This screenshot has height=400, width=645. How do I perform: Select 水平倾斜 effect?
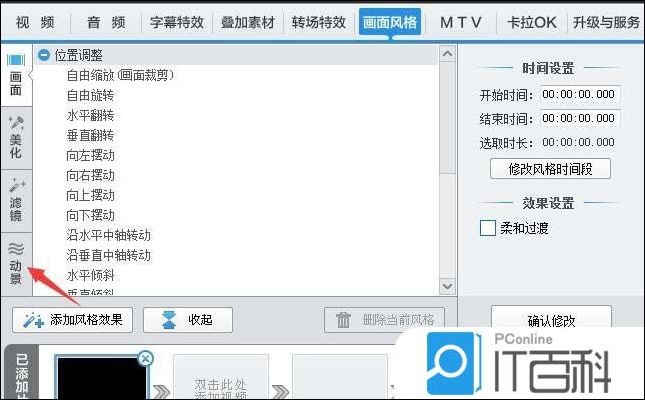[x=90, y=276]
